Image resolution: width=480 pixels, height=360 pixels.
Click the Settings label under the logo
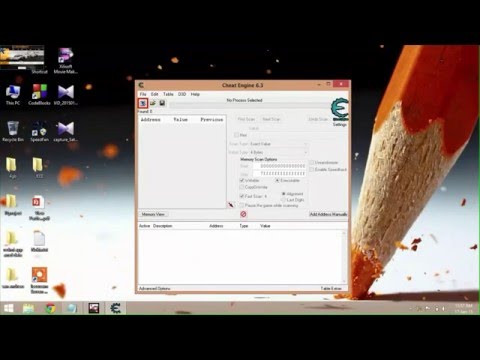(340, 124)
